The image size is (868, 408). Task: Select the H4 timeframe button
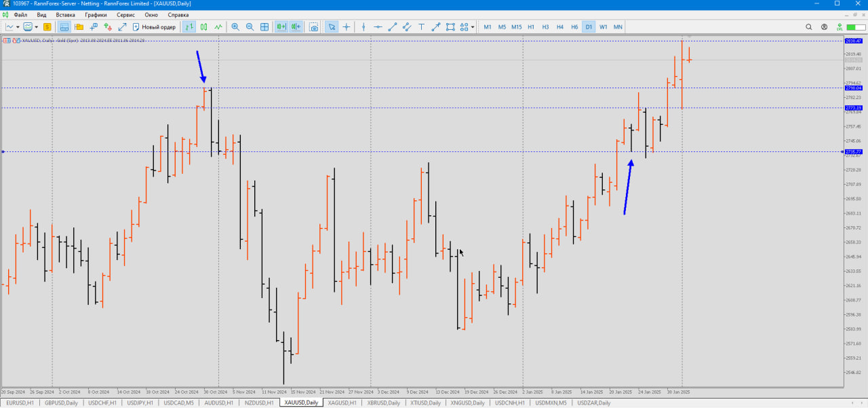click(560, 27)
